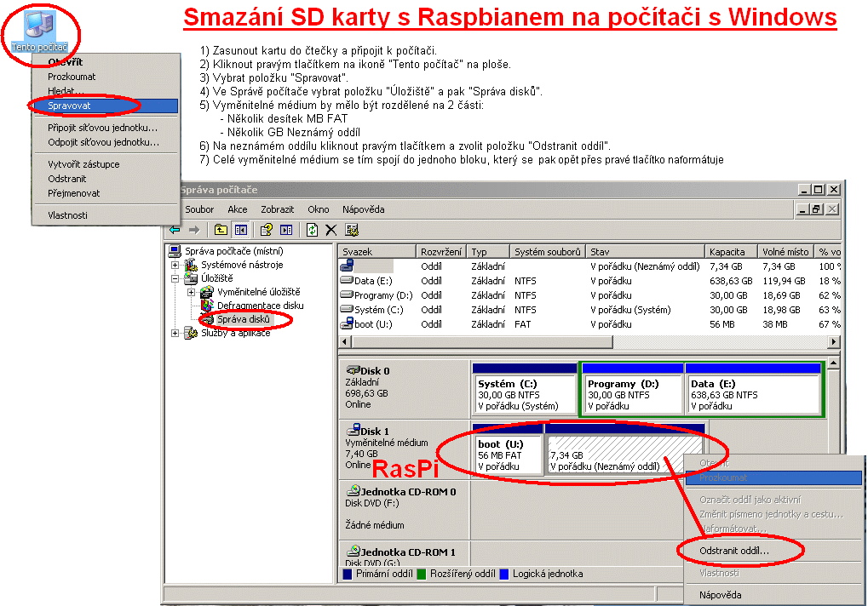This screenshot has height=606, width=868.
Task: Click the Defragmentace disku tree icon
Action: pos(207,306)
